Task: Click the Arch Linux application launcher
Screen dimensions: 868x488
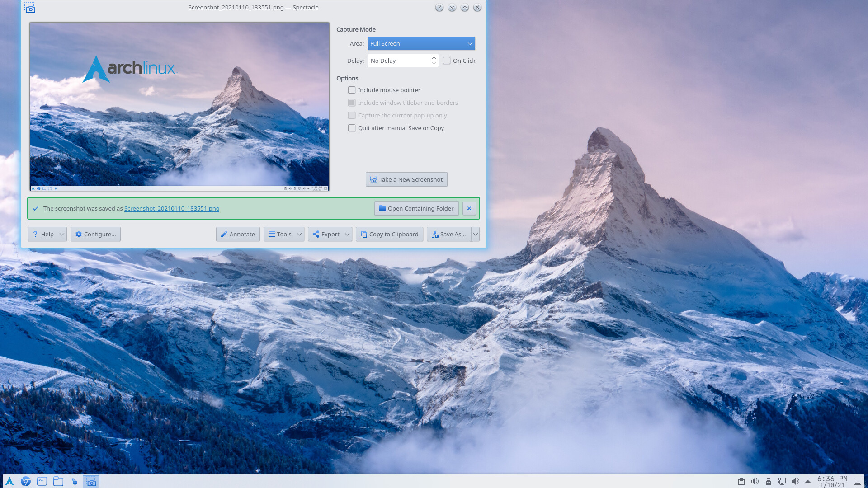Action: click(x=9, y=482)
